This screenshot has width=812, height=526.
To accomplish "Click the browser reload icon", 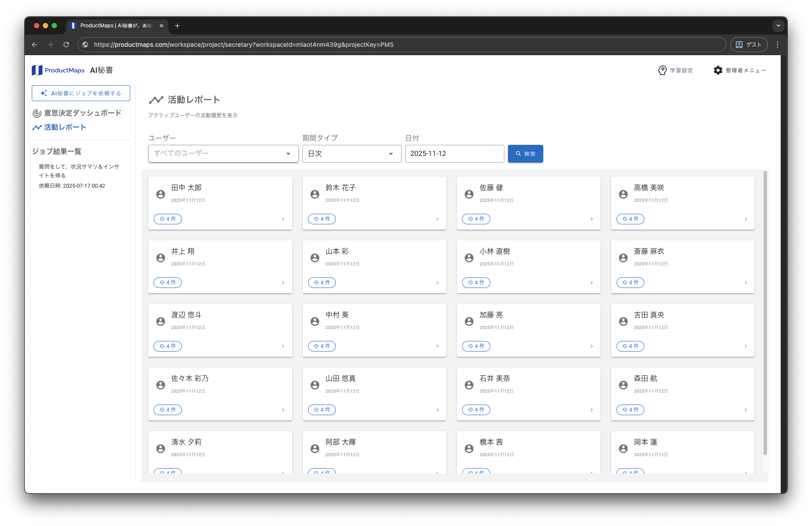I will pyautogui.click(x=66, y=44).
